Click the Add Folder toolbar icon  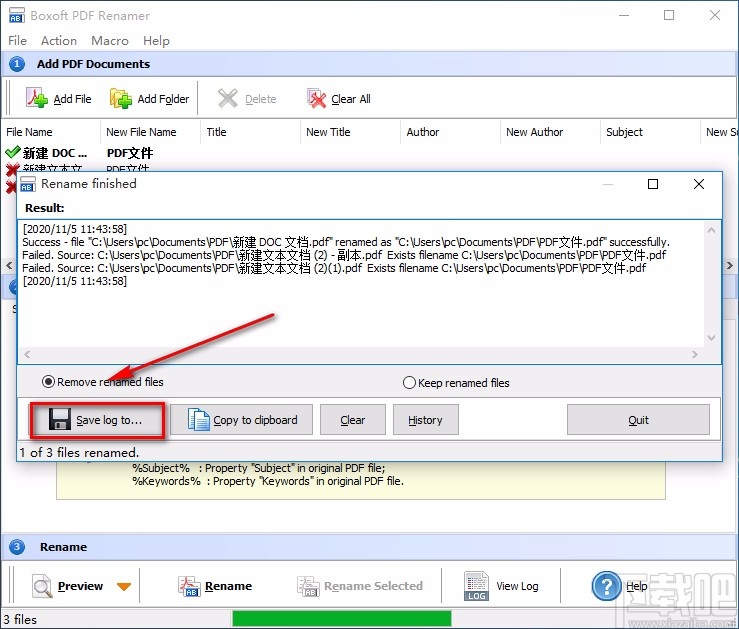point(121,98)
